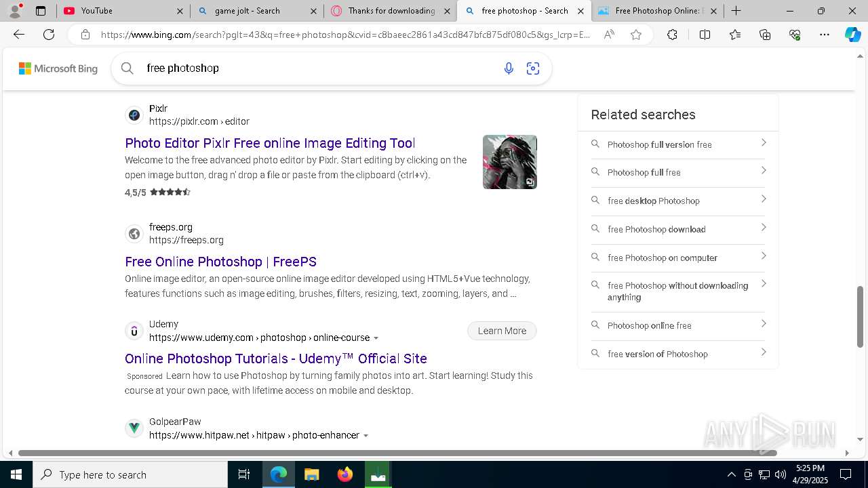Screen dimensions: 868x488
Task: Open File Explorer from the taskbar
Action: 311,474
